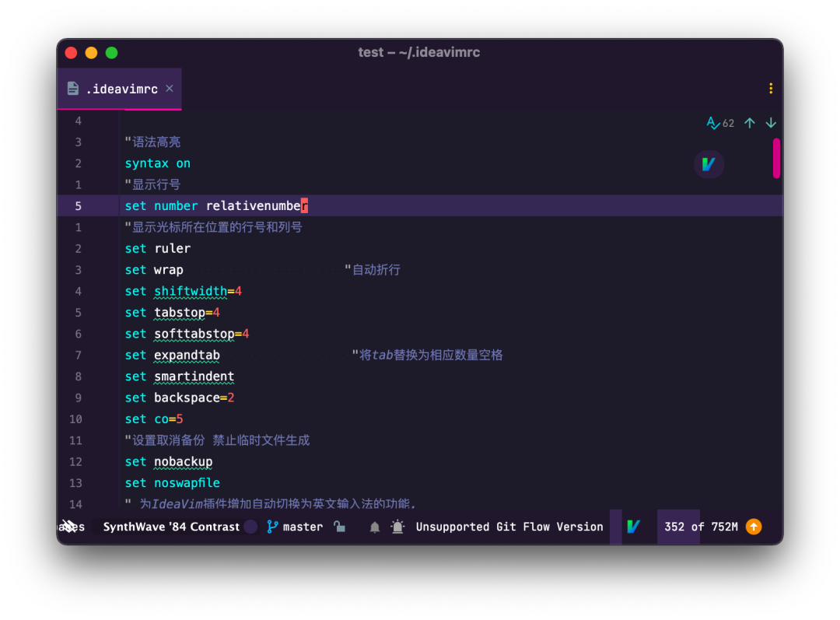Click 'shiftwidth' in the code
This screenshot has width=840, height=620.
click(x=191, y=291)
